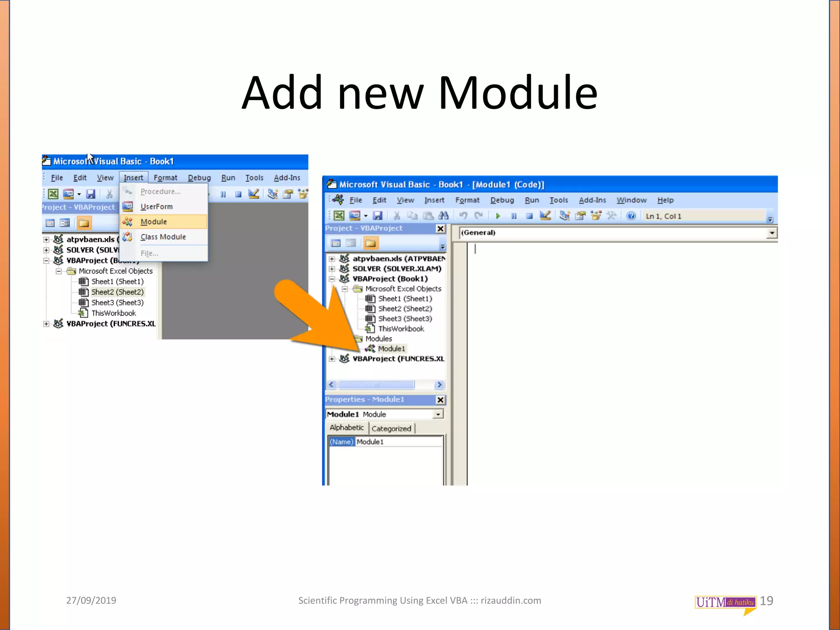Image resolution: width=840 pixels, height=630 pixels.
Task: Open UserForm dropdown arrow in right toolbar
Action: [365, 216]
